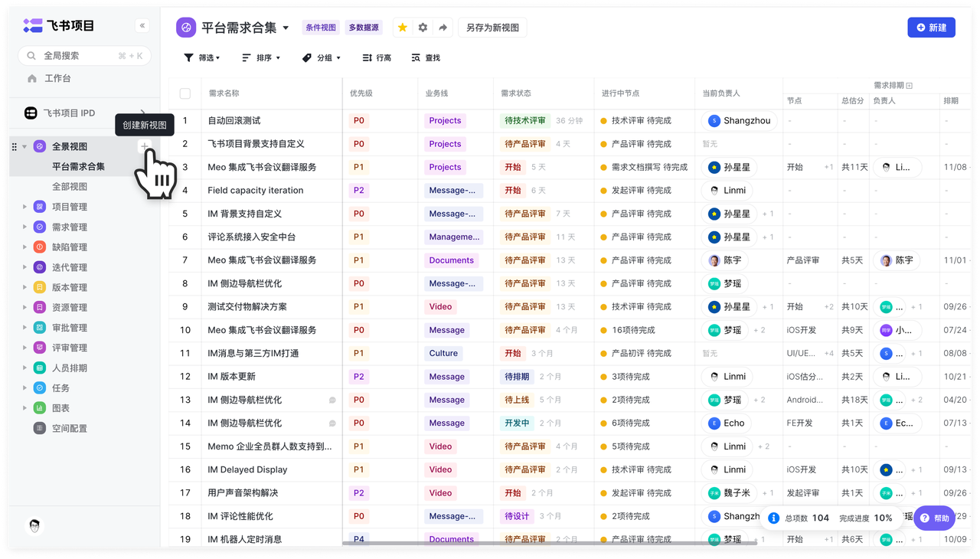Click the 待排期 status tag
Image resolution: width=980 pixels, height=559 pixels.
tap(517, 377)
